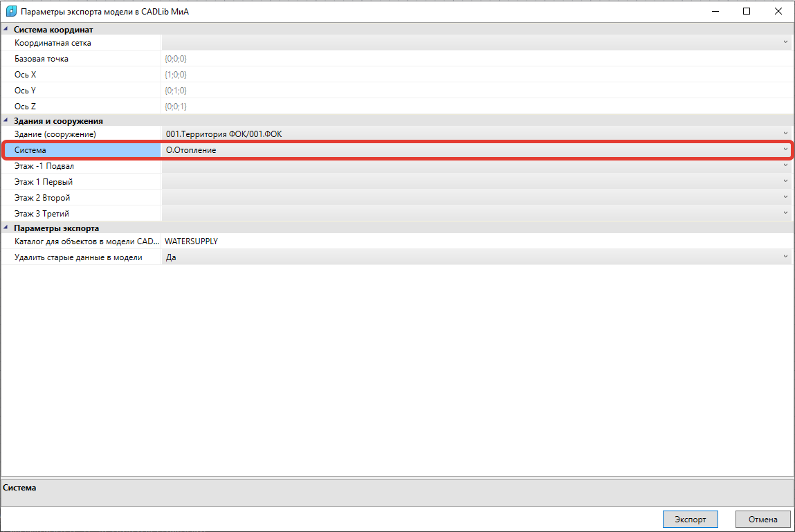Click the WATERSUPPLY catalog name field

point(477,241)
